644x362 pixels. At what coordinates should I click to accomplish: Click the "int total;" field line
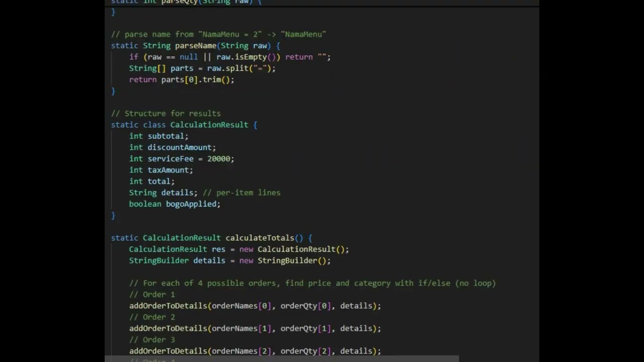[x=151, y=182]
